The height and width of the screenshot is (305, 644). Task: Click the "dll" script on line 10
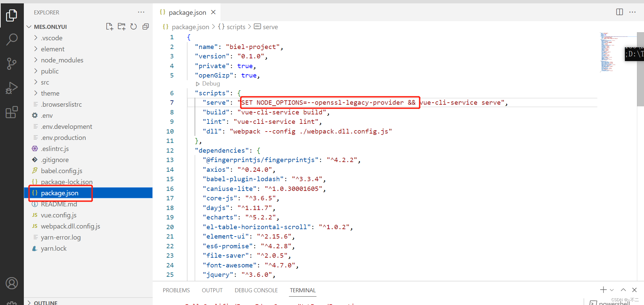tap(297, 132)
